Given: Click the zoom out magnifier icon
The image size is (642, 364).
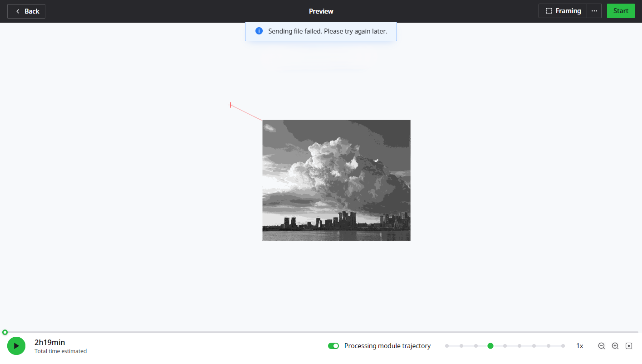Looking at the screenshot, I should point(602,346).
